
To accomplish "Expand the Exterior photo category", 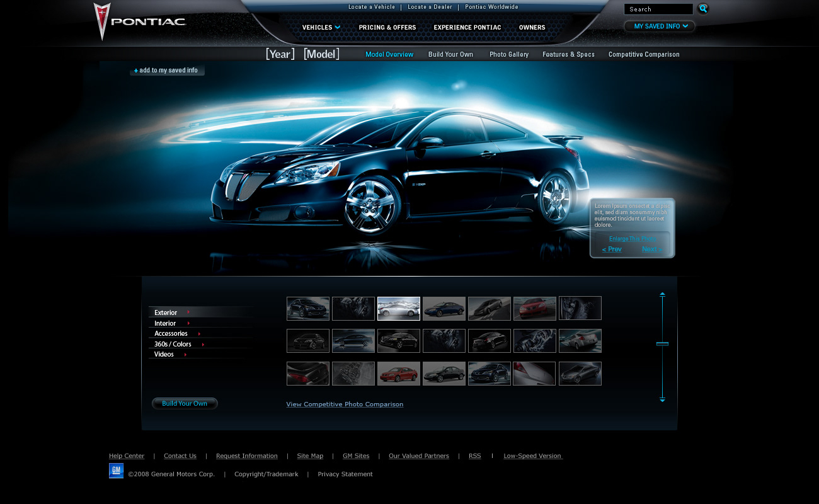I will coord(166,312).
